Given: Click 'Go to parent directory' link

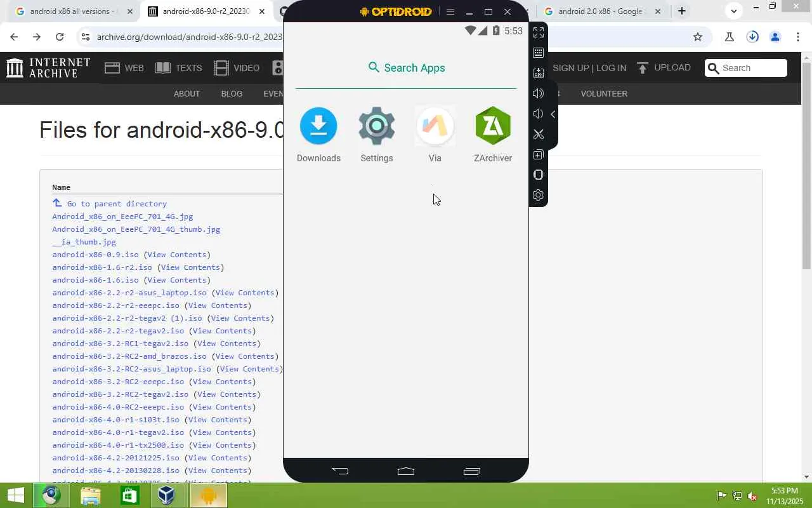Looking at the screenshot, I should 117,204.
